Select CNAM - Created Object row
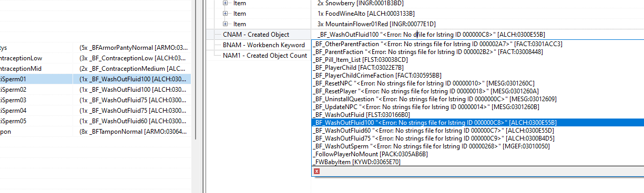 click(255, 35)
